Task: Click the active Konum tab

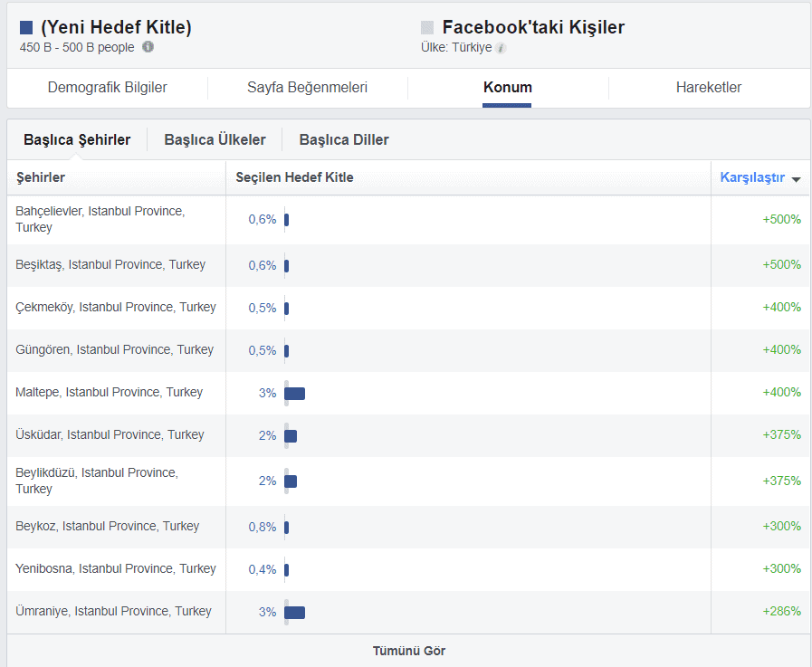Action: tap(507, 88)
